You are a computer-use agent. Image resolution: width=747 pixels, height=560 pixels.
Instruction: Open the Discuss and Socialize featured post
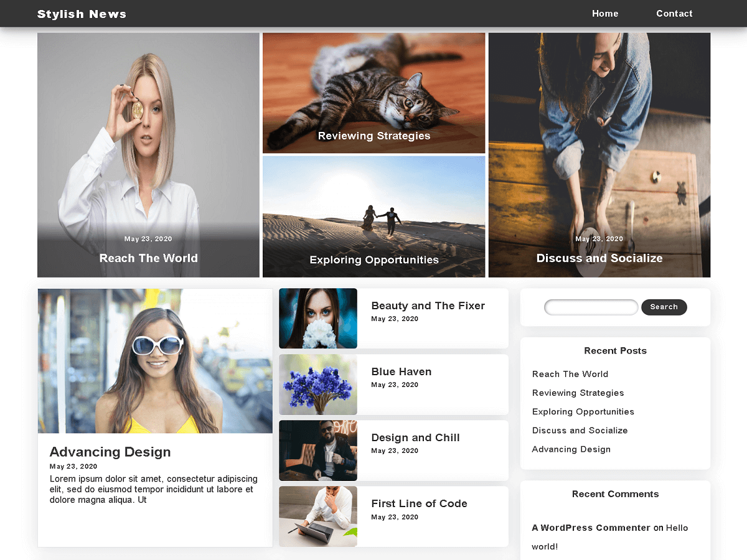pyautogui.click(x=599, y=258)
